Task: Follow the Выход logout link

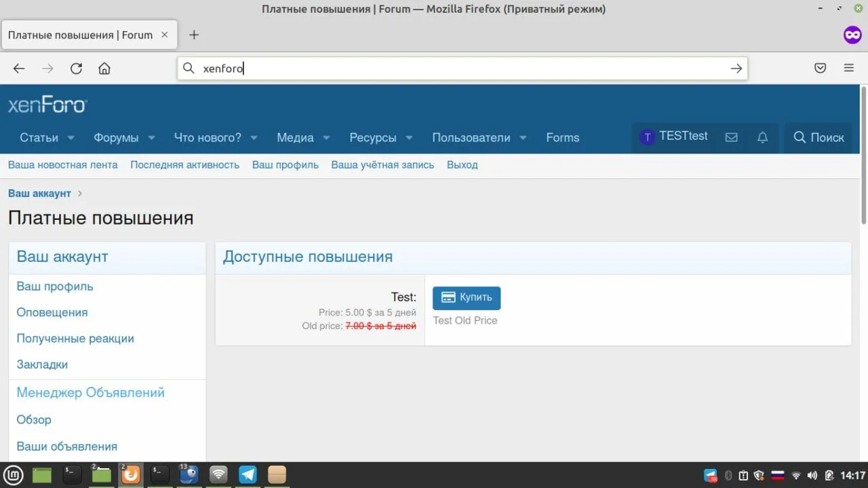Action: pyautogui.click(x=462, y=165)
